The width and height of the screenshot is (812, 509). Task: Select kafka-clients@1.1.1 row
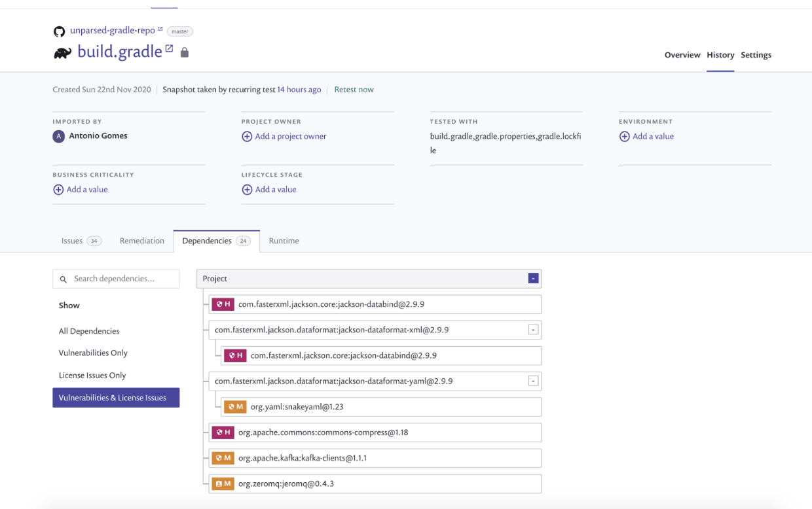(375, 458)
